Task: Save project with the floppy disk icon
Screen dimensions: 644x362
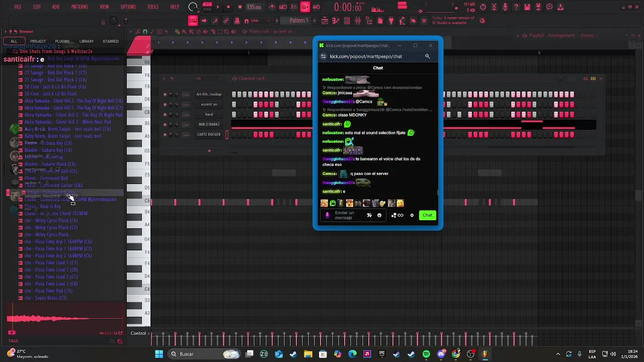Action: (x=527, y=7)
